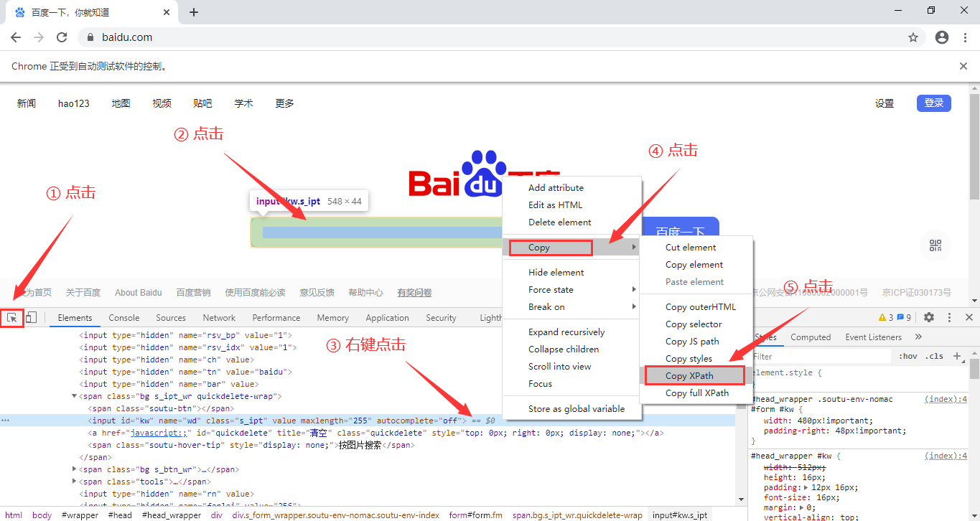Click the browser forward arrow
The image size is (980, 521).
point(39,37)
